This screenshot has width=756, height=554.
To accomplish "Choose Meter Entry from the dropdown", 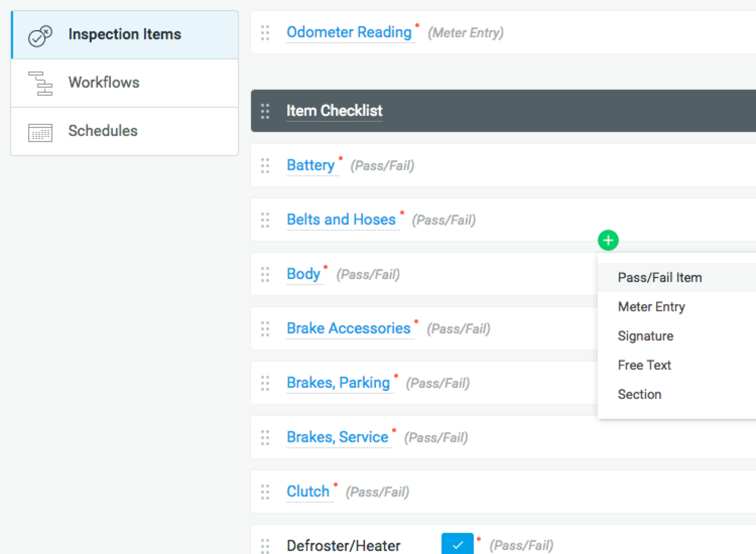I will pyautogui.click(x=651, y=307).
